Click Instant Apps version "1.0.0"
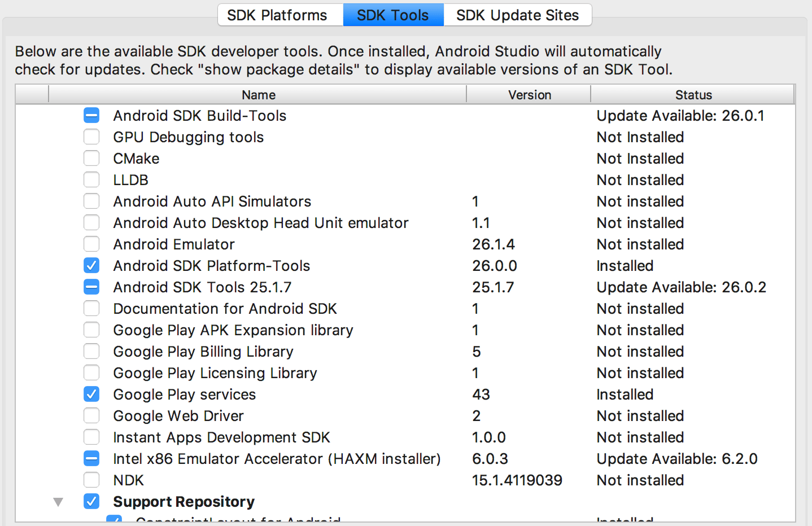Viewport: 812px width, 526px height. pyautogui.click(x=489, y=437)
